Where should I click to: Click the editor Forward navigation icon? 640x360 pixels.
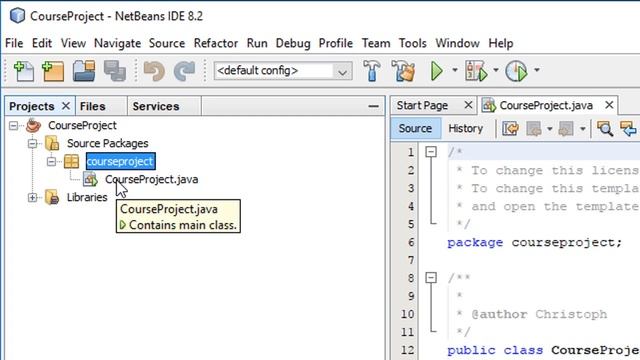[566, 129]
